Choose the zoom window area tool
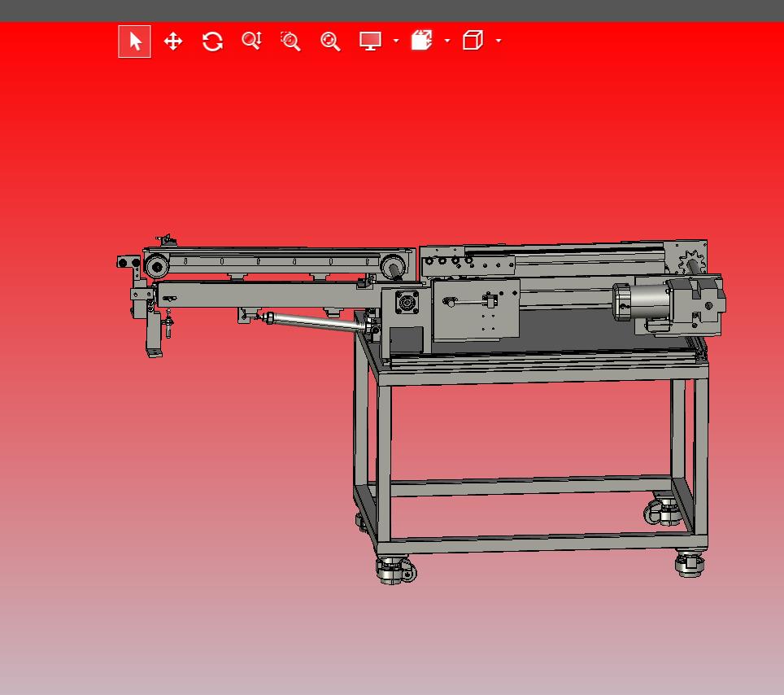The image size is (784, 695). 291,42
